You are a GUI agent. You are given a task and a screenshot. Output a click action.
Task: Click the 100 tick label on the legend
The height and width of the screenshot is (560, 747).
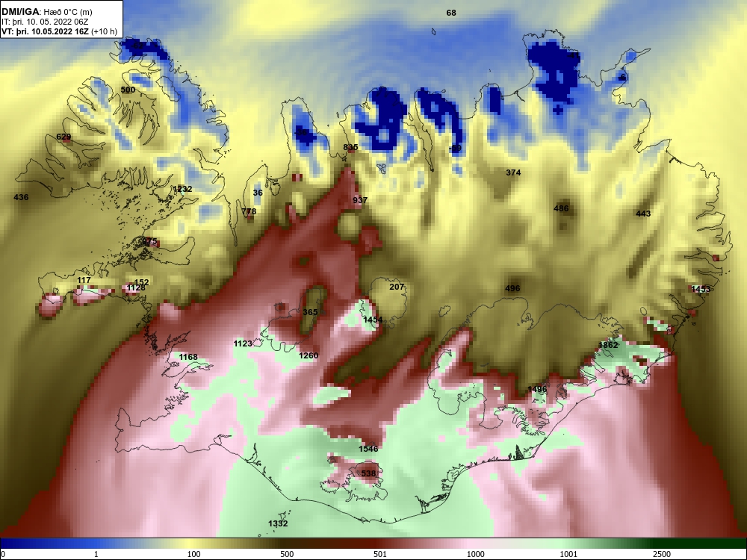(194, 554)
